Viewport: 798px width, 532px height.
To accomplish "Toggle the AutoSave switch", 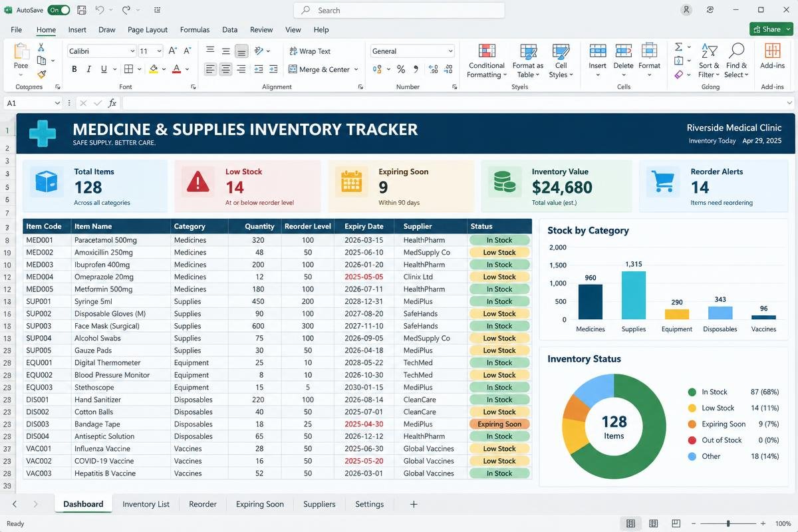I will point(59,10).
